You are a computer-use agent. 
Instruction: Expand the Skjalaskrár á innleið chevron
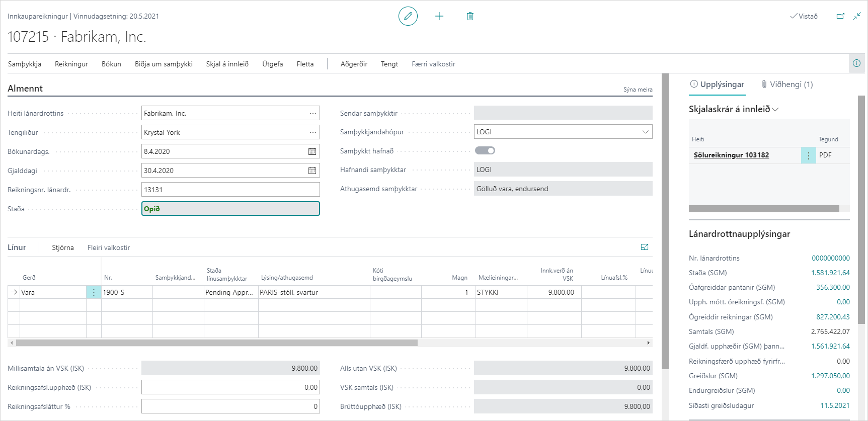click(775, 109)
